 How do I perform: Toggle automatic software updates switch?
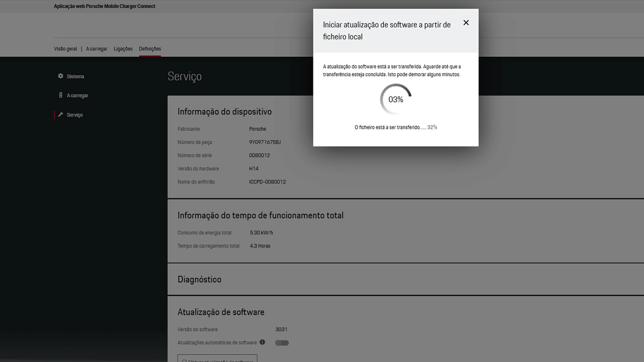[282, 343]
